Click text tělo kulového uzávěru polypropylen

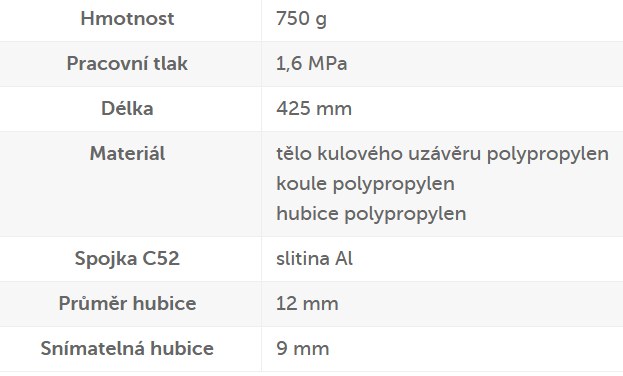coord(442,154)
